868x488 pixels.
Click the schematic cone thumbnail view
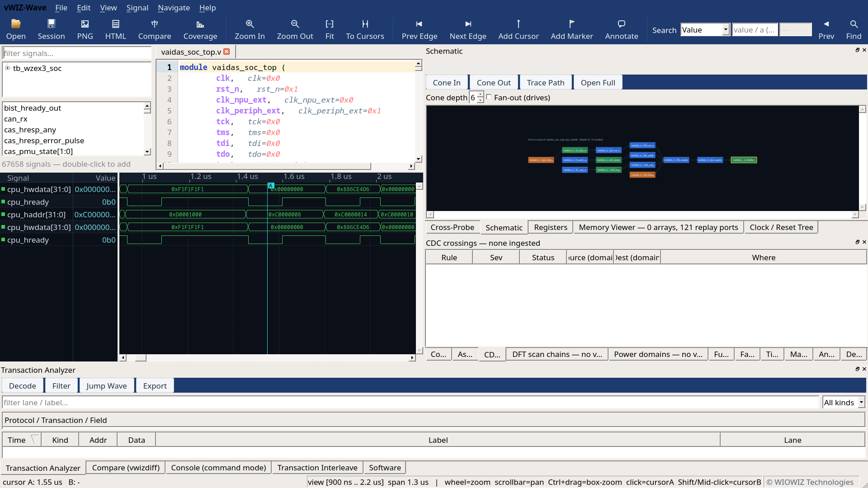pyautogui.click(x=642, y=158)
